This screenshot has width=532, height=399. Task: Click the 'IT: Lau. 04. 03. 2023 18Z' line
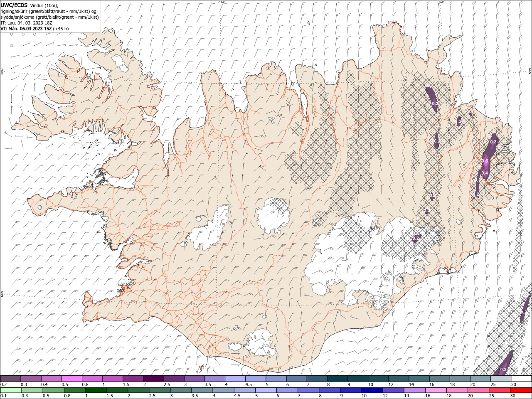pos(26,23)
